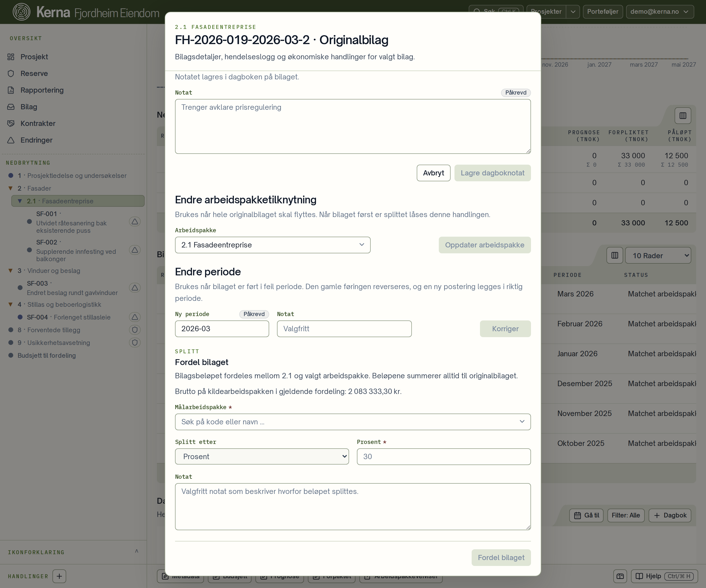Image resolution: width=706 pixels, height=588 pixels.
Task: Open column settings icon next to 10 Rader
Action: pos(615,256)
